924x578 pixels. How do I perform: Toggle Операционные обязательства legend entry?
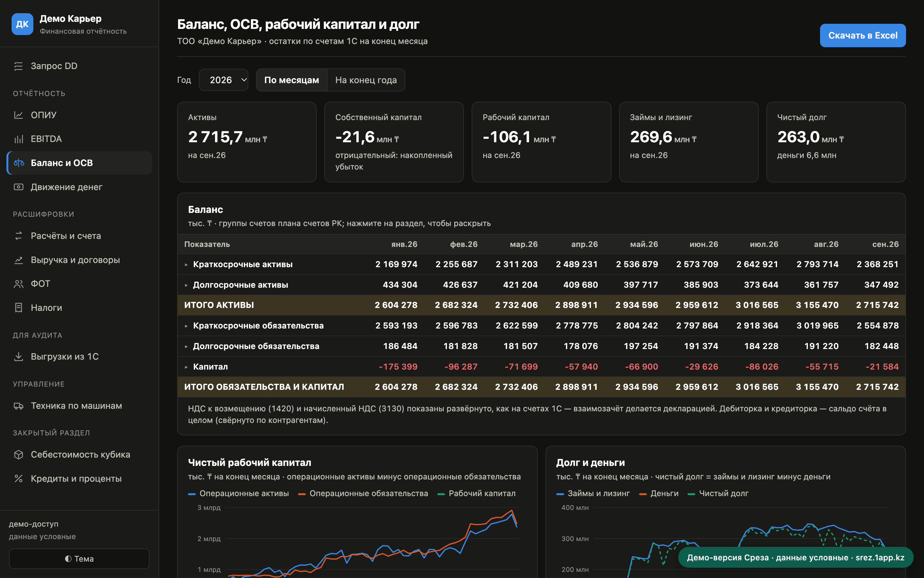pos(363,494)
